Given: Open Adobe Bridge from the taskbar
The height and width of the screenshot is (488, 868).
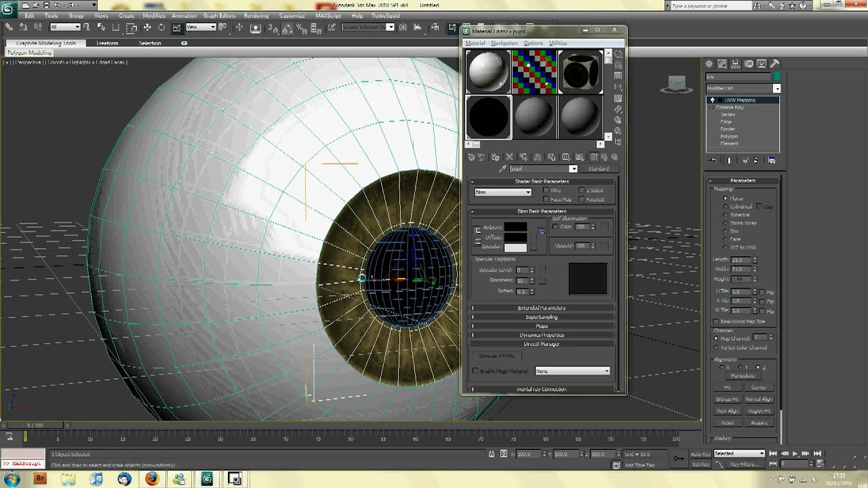Looking at the screenshot, I should pyautogui.click(x=41, y=479).
